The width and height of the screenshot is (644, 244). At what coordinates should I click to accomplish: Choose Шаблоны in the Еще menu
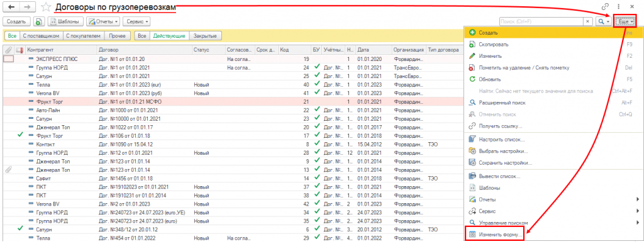point(553,188)
